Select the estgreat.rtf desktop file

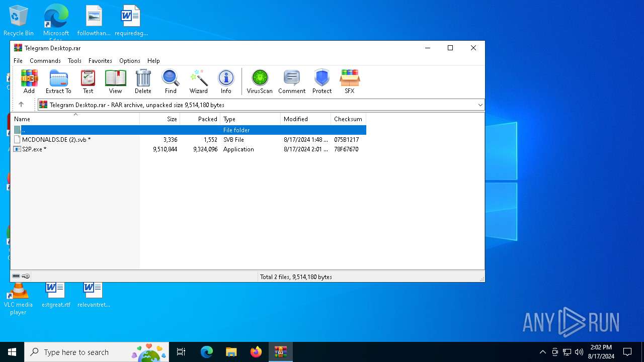(x=56, y=295)
